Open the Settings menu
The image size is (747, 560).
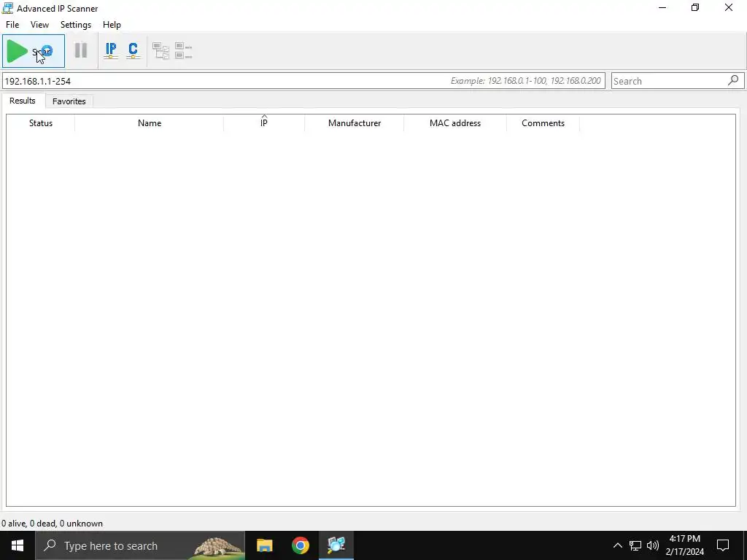(x=76, y=25)
